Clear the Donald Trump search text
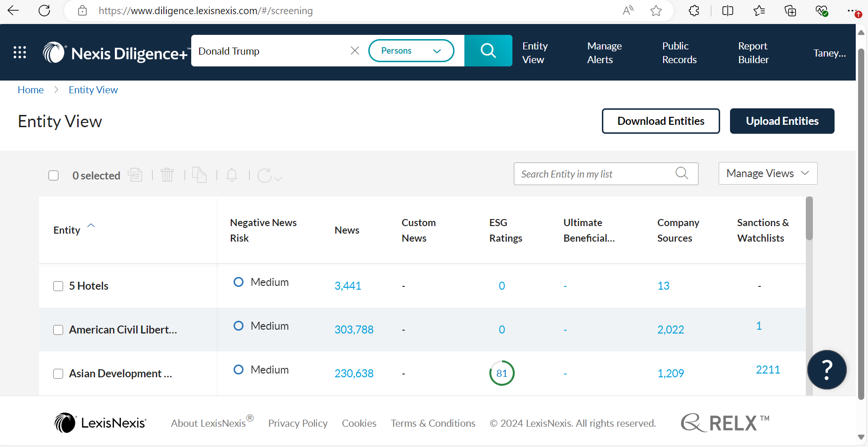Image resolution: width=868 pixels, height=447 pixels. 355,50
